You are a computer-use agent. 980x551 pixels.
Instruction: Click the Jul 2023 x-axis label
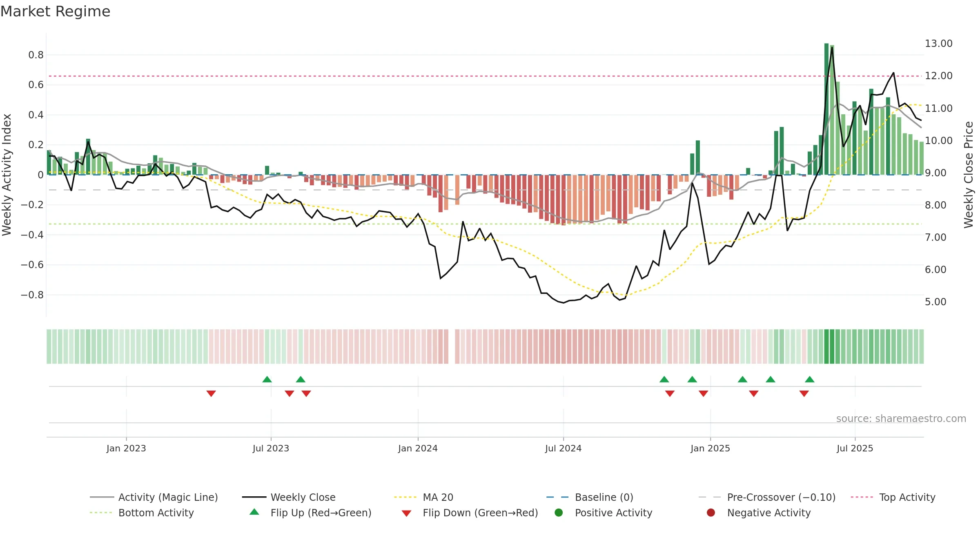pos(271,448)
